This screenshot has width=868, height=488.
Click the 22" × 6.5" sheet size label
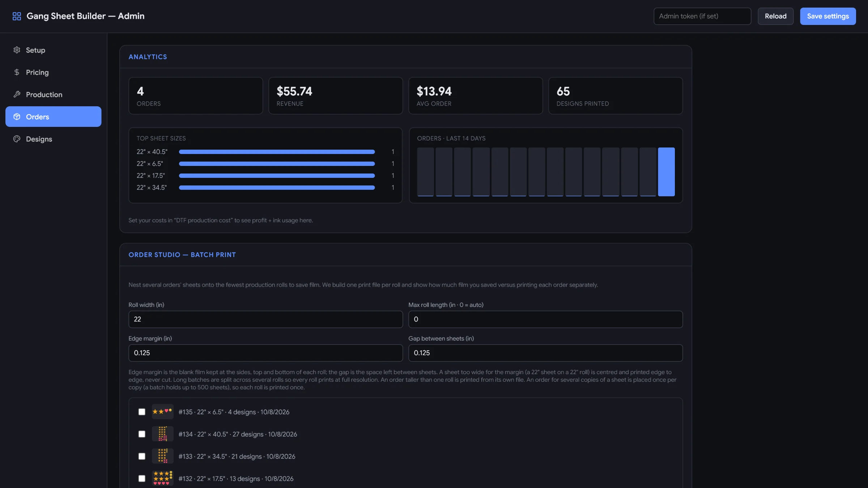click(x=150, y=164)
